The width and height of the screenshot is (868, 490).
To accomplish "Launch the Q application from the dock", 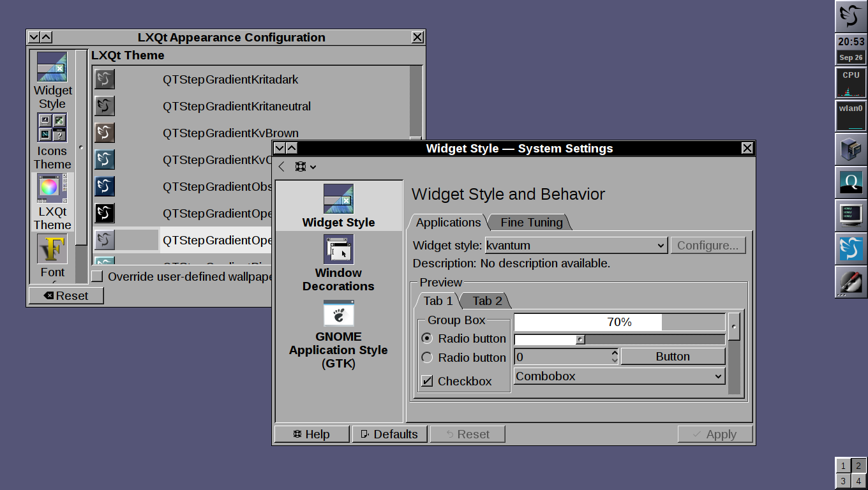I will (x=851, y=182).
